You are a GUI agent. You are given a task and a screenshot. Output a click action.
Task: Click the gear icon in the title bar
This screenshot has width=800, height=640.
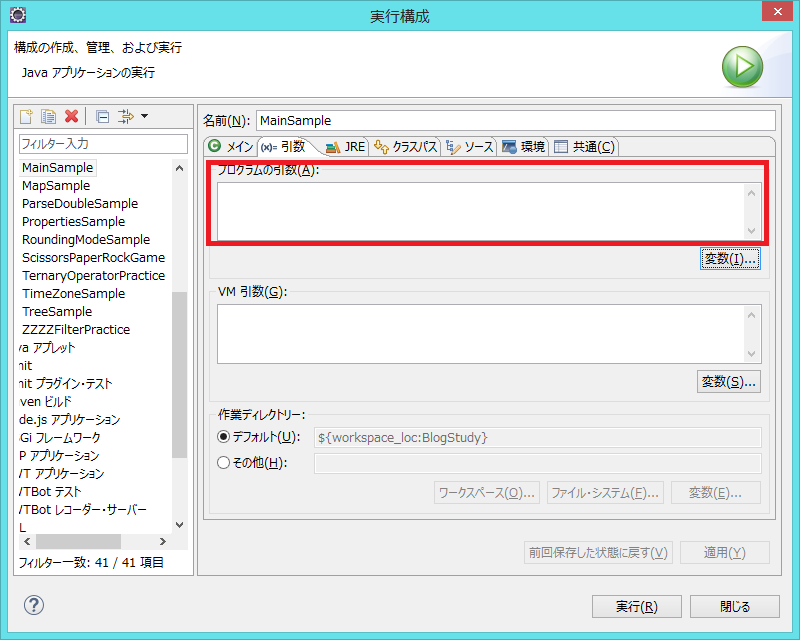[16, 15]
